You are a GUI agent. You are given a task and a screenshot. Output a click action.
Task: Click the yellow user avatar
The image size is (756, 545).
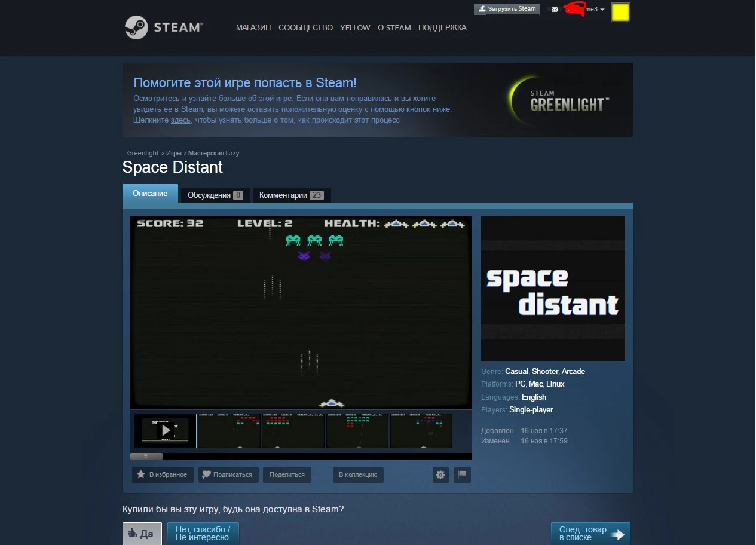[621, 12]
